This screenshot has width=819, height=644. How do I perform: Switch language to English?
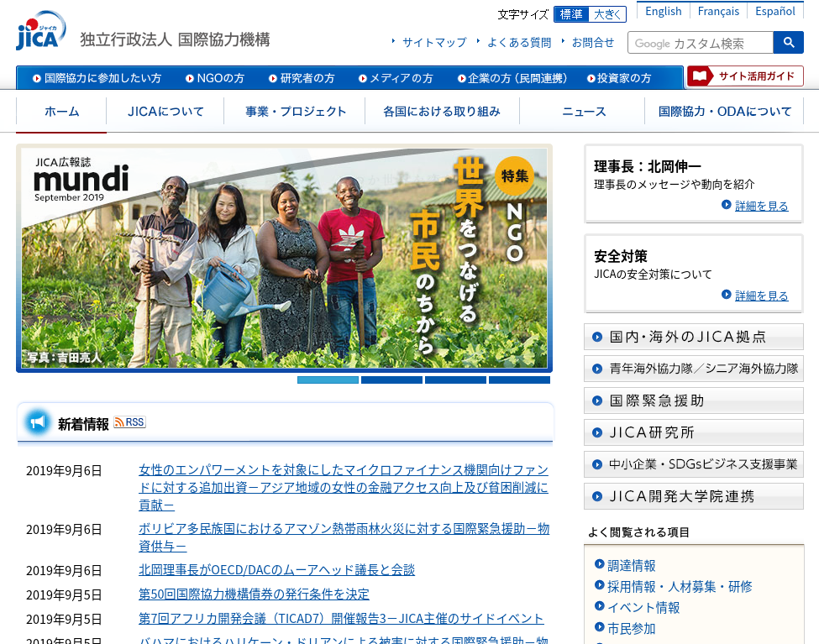664,11
